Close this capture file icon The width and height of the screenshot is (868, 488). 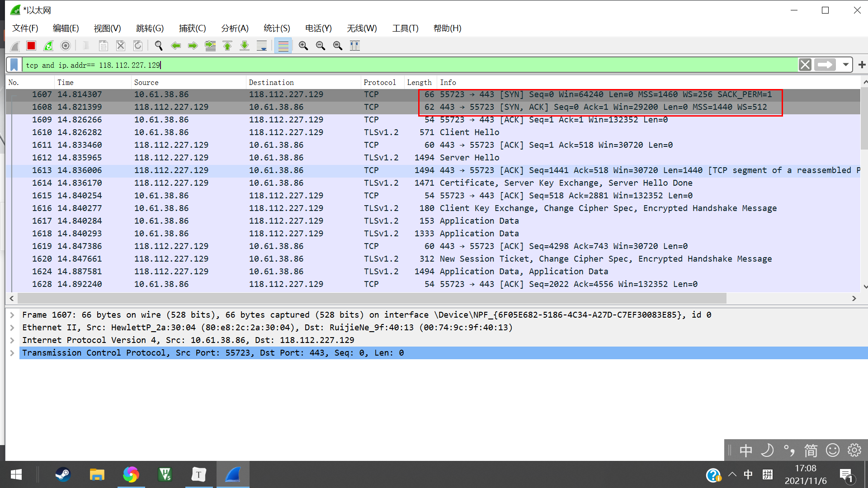pyautogui.click(x=121, y=46)
